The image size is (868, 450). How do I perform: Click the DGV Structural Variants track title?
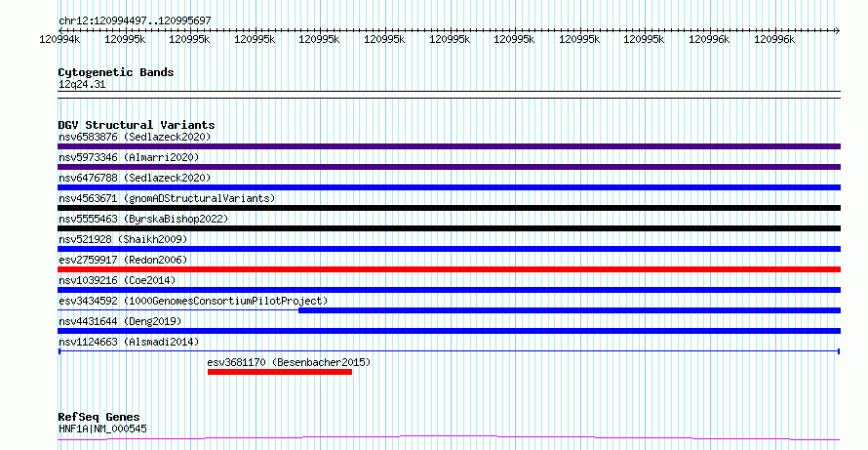click(x=137, y=125)
